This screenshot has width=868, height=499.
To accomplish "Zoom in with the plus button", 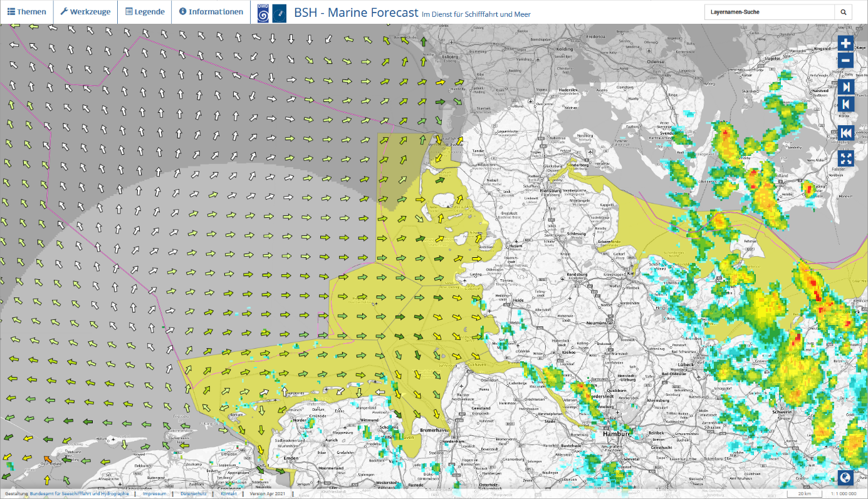I will point(846,43).
